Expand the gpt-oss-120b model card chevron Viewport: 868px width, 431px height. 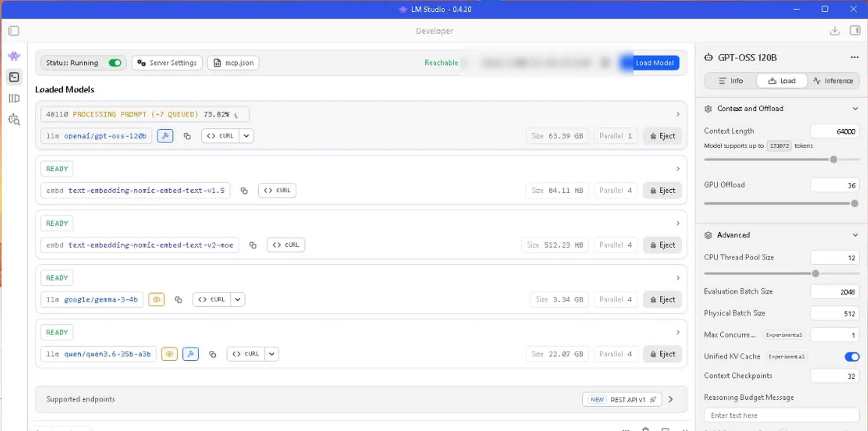[x=678, y=114]
